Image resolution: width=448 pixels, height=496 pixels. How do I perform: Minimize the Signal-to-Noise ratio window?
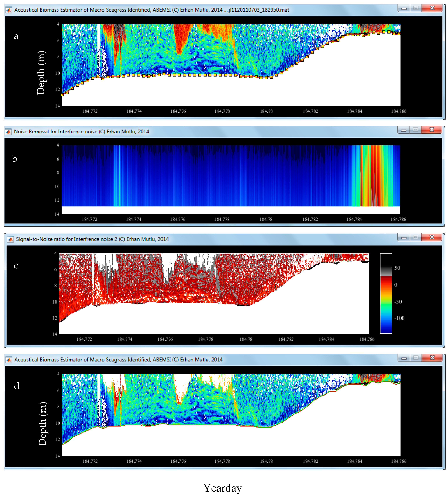pyautogui.click(x=403, y=237)
